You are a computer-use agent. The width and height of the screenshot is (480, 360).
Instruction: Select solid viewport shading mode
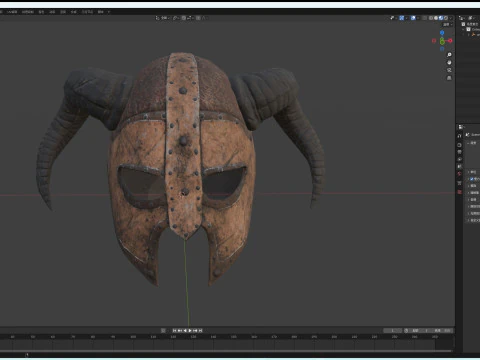(x=436, y=18)
